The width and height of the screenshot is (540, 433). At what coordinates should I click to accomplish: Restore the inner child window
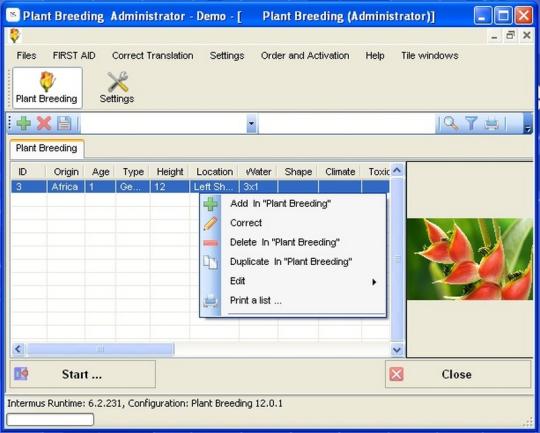coord(510,35)
